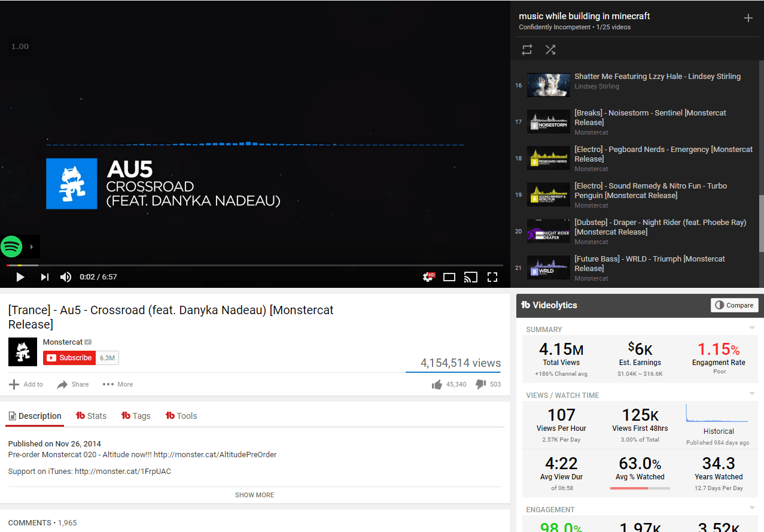The image size is (764, 532).
Task: Open iTunes monster.cat/1FrpUAC link
Action: (x=123, y=472)
